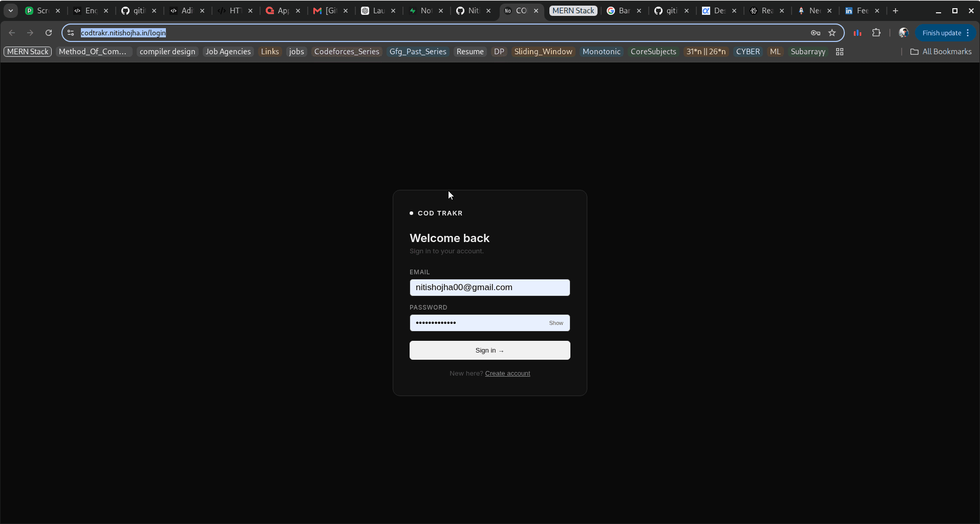Image resolution: width=980 pixels, height=524 pixels.
Task: Open 31*n || 26*n bookmark
Action: point(706,52)
